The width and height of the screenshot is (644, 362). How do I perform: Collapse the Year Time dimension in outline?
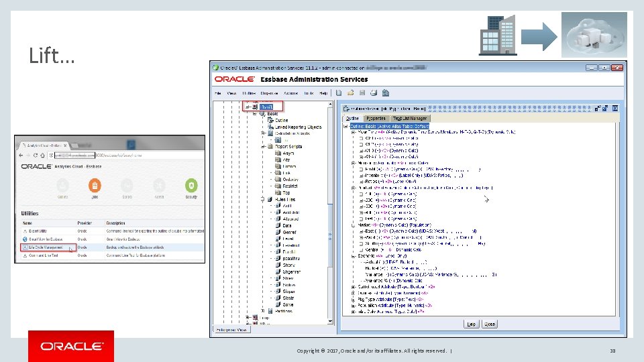[x=354, y=132]
